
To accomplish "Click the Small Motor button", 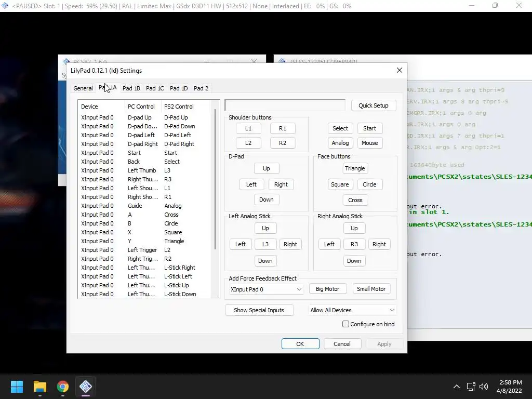I will (x=371, y=289).
